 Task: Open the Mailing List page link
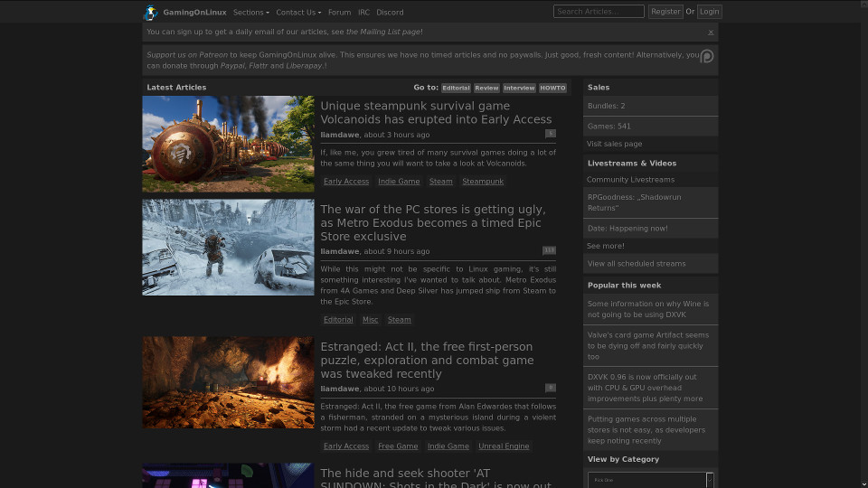pos(383,33)
